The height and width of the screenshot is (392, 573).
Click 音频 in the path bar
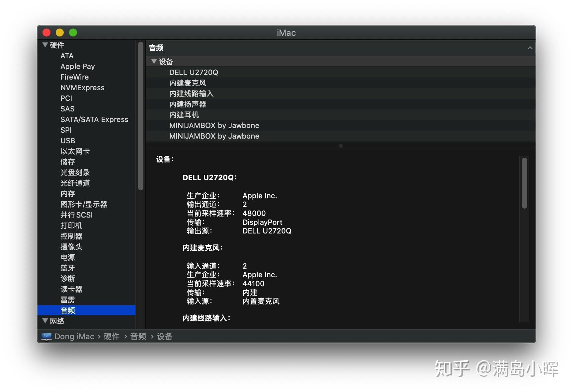[x=138, y=337]
